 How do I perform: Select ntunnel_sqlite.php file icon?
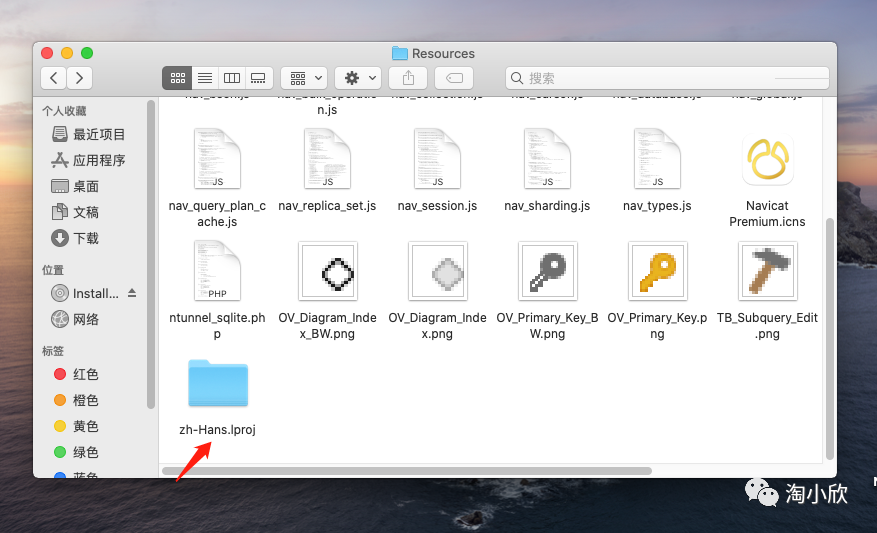(217, 271)
